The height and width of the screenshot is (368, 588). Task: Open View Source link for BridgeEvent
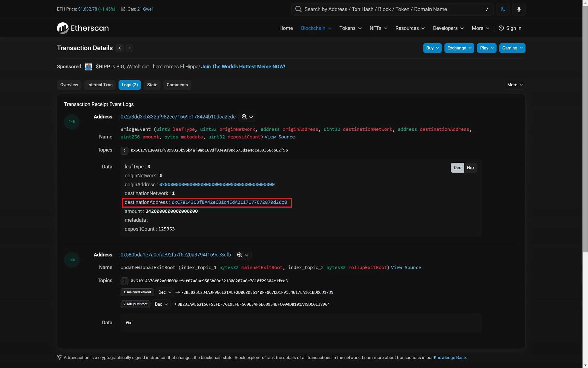tap(279, 137)
